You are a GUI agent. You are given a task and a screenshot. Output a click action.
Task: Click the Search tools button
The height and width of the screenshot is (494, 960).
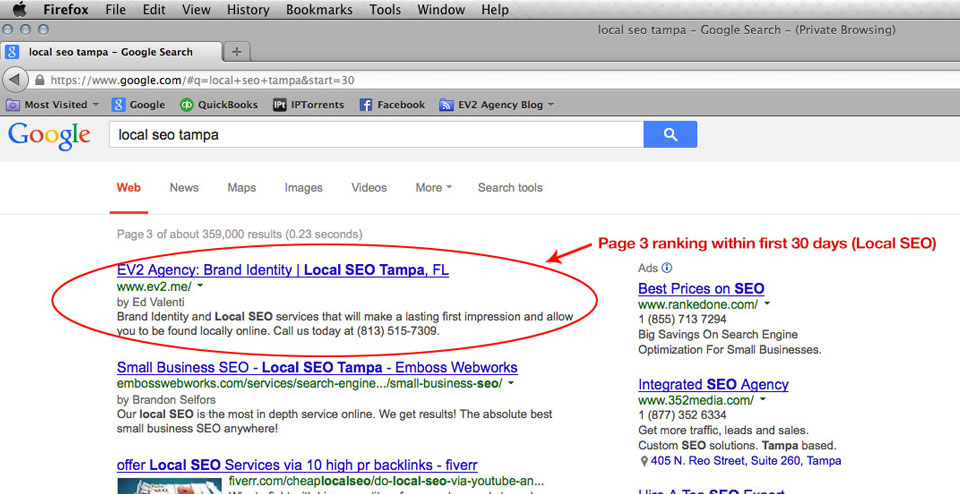(x=510, y=187)
